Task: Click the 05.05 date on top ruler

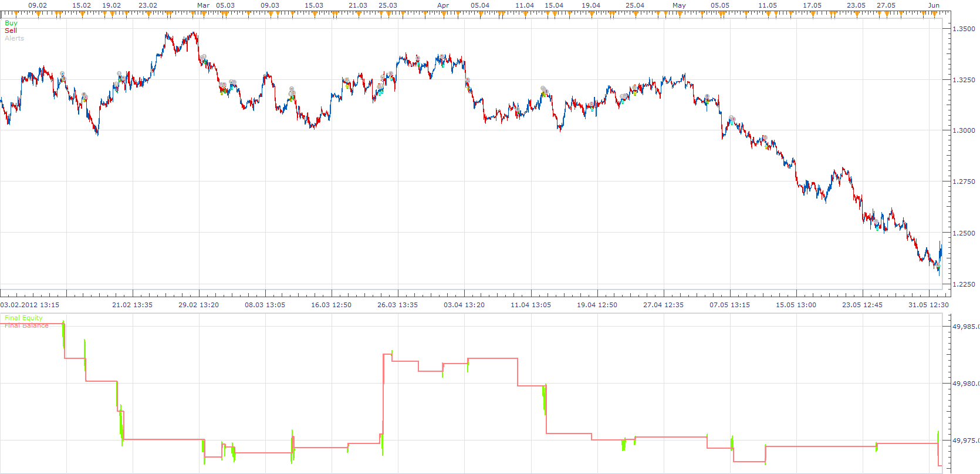Action: tap(720, 5)
